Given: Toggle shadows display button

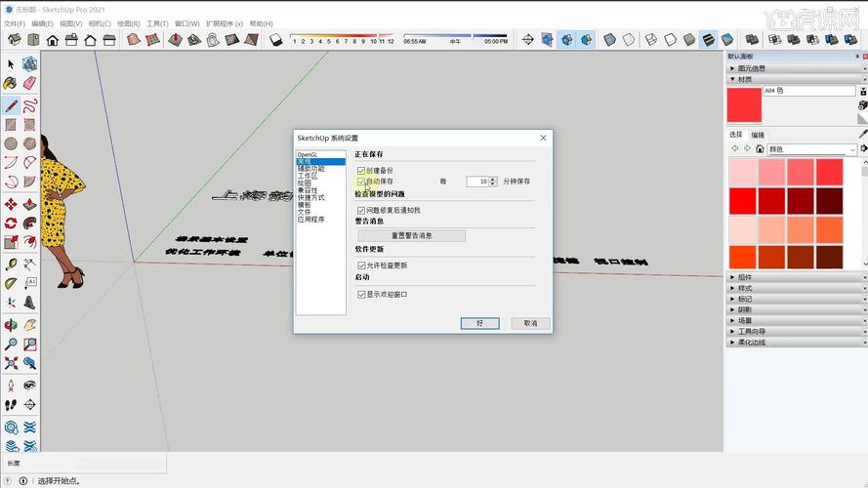Looking at the screenshot, I should coord(276,40).
